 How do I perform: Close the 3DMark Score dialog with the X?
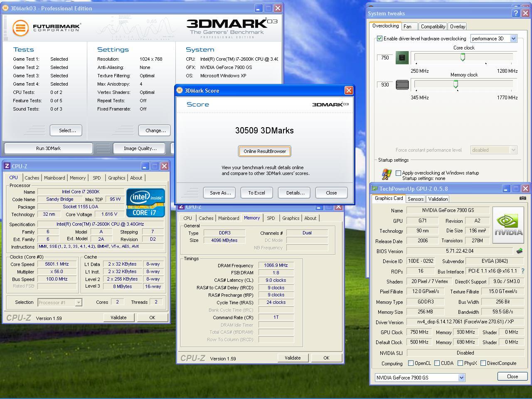coord(349,90)
